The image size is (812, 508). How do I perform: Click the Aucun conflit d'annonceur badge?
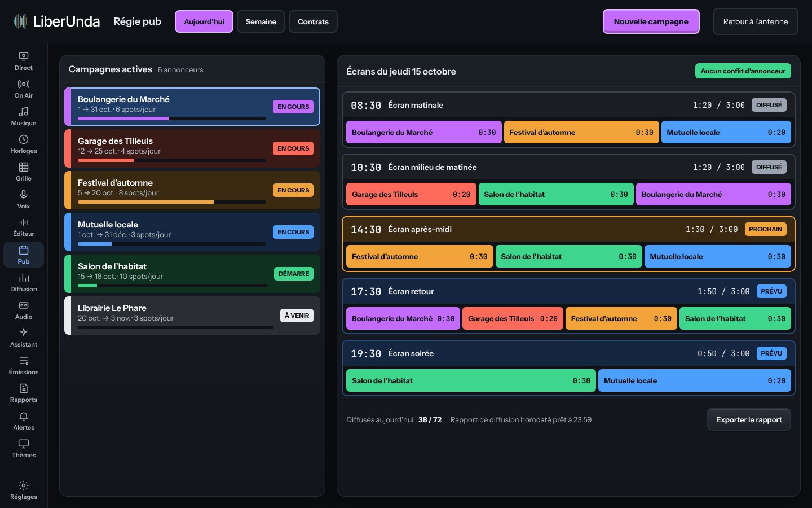[743, 71]
